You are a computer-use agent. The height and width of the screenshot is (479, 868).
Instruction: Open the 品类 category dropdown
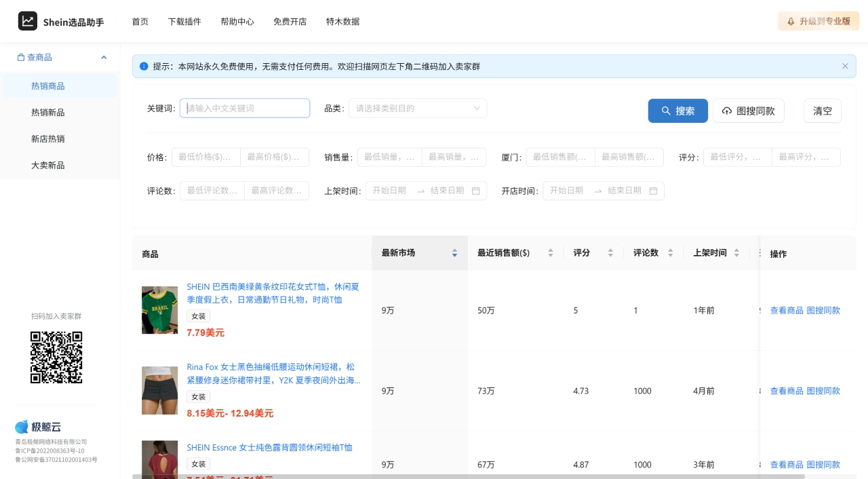418,109
